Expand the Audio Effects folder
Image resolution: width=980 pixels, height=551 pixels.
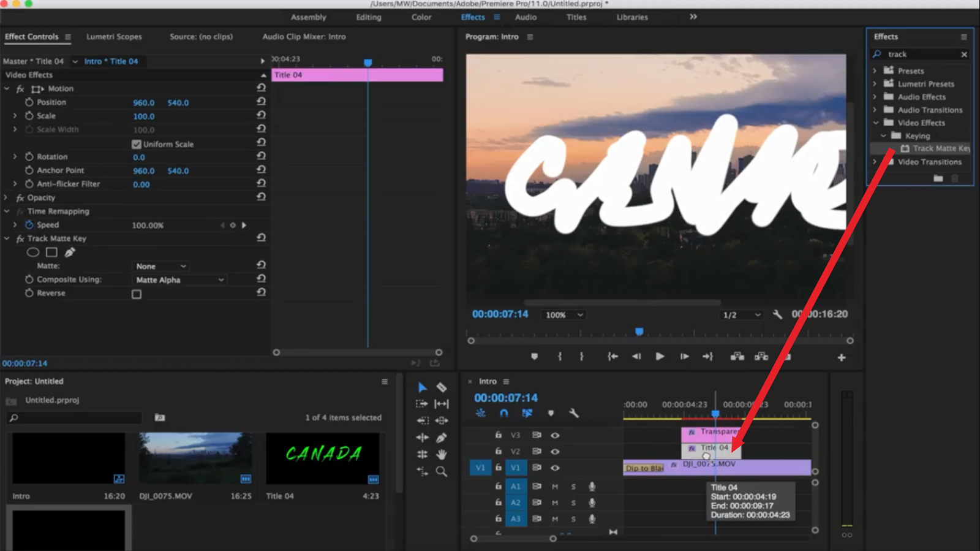(875, 97)
